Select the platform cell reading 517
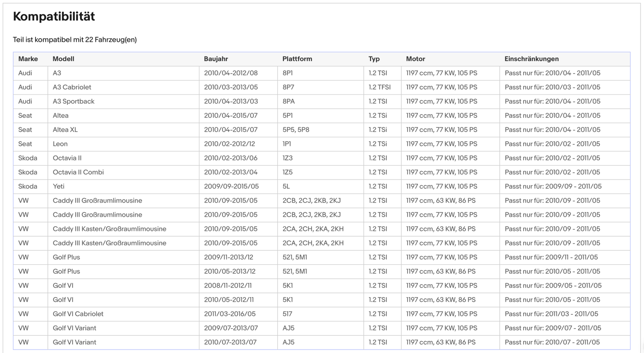Image resolution: width=644 pixels, height=353 pixels. (x=287, y=314)
